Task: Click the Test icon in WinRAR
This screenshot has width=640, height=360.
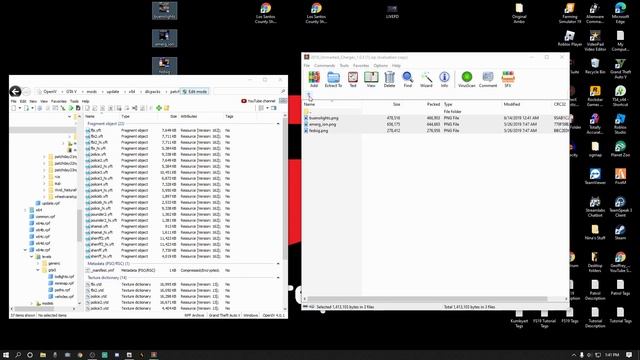Action: point(353,79)
